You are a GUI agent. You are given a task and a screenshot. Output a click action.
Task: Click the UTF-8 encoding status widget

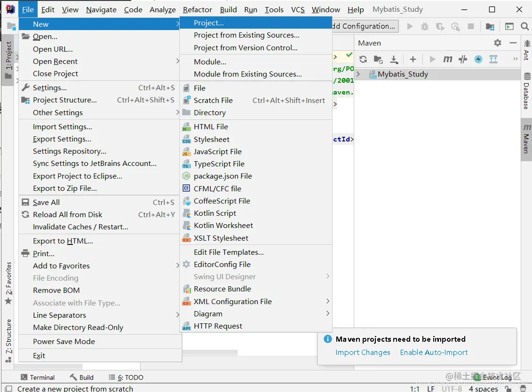coord(452,389)
